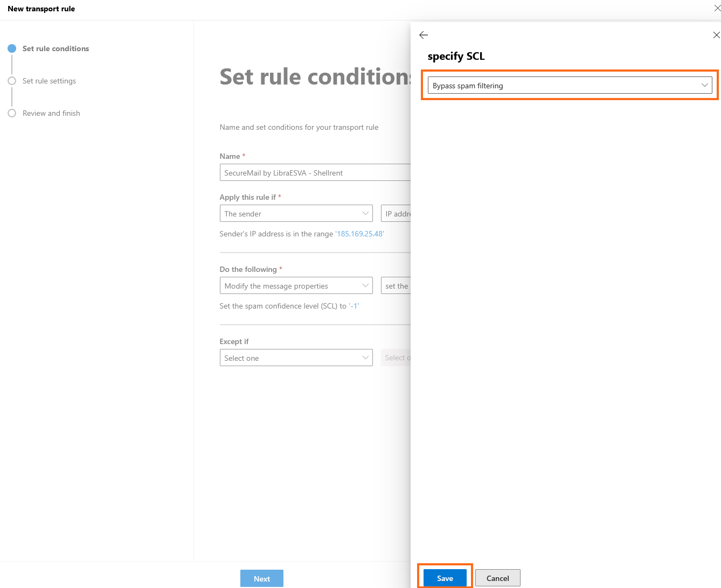The image size is (721, 588).
Task: Click the 'Do the following' label
Action: pyautogui.click(x=248, y=269)
